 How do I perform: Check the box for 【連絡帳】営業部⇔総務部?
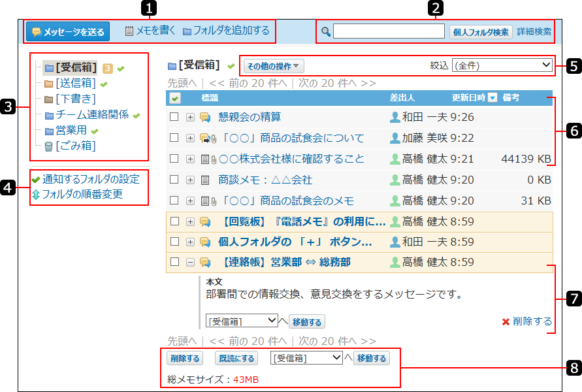tap(174, 262)
